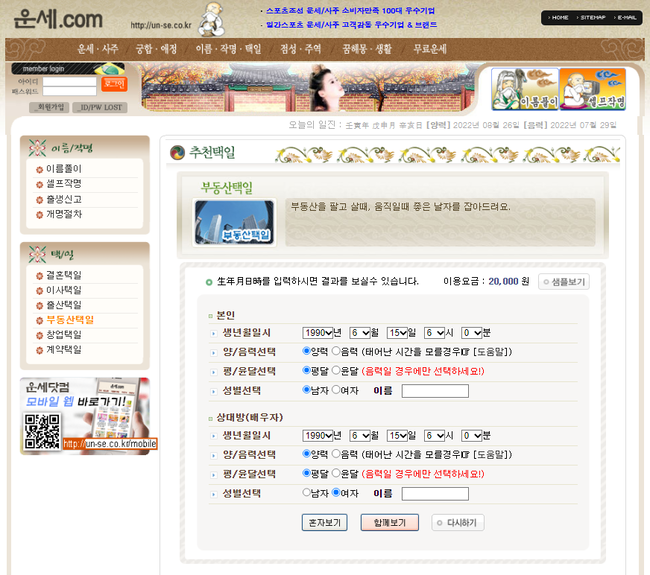Click the 함께보기 button

coord(389,522)
